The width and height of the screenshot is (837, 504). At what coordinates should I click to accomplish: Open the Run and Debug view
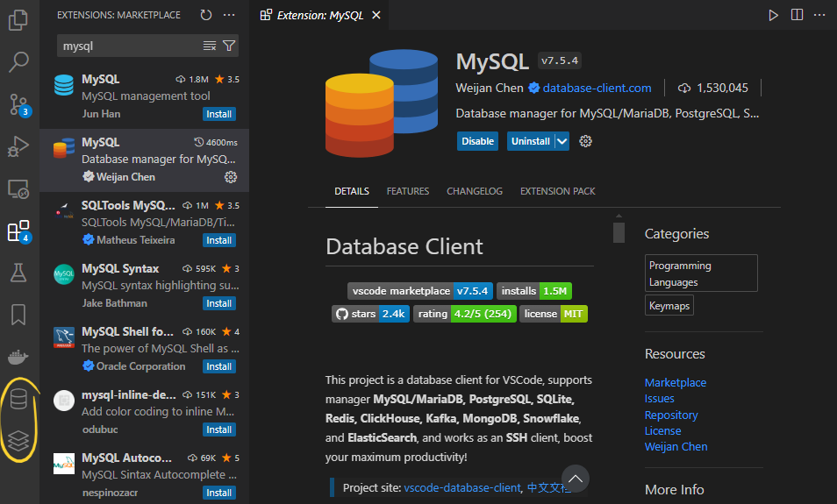(x=18, y=146)
